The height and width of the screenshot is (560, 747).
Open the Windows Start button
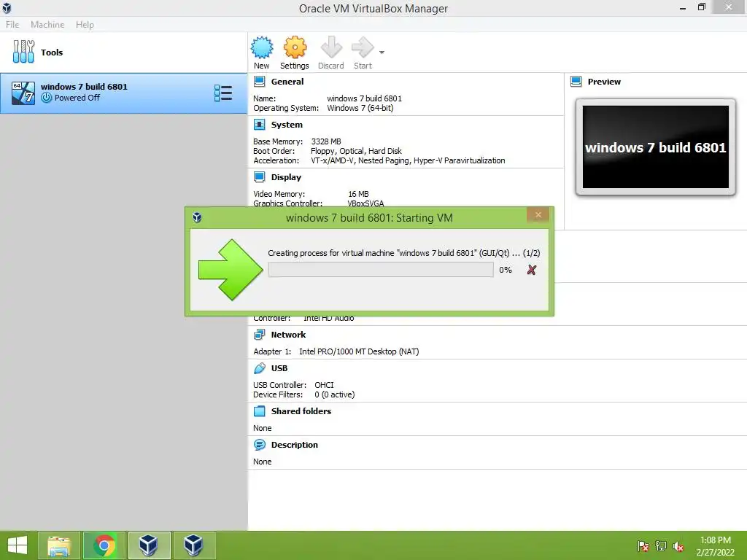(x=18, y=545)
